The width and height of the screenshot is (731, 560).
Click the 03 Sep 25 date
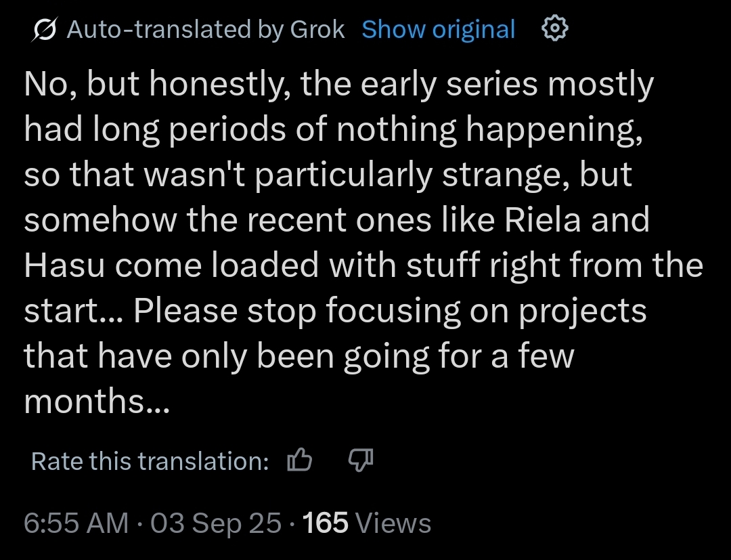(216, 523)
